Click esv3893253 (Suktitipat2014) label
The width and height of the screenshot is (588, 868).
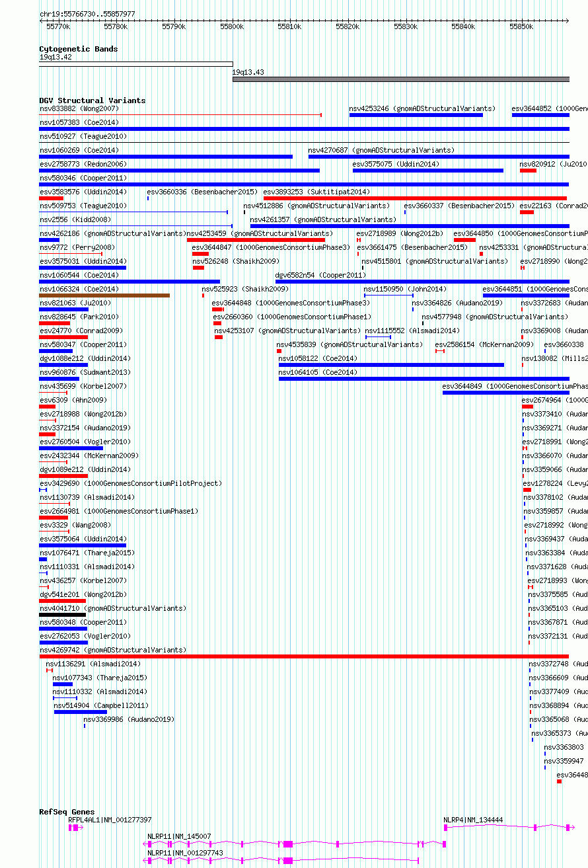click(x=316, y=192)
